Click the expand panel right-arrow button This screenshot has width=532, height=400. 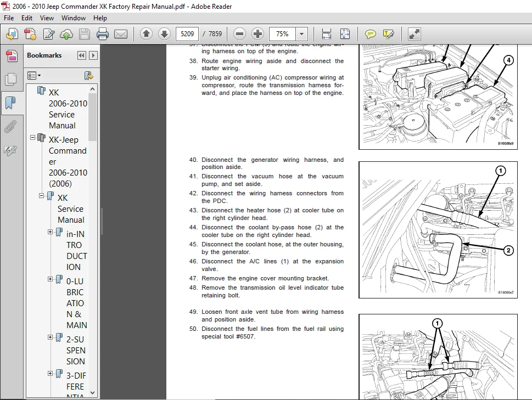coord(93,55)
